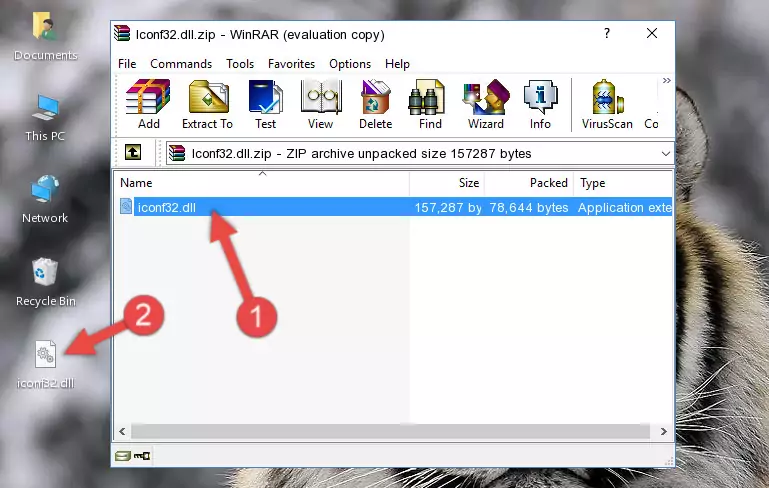
Task: Click the horizontal scrollbar left arrow
Action: coord(123,432)
